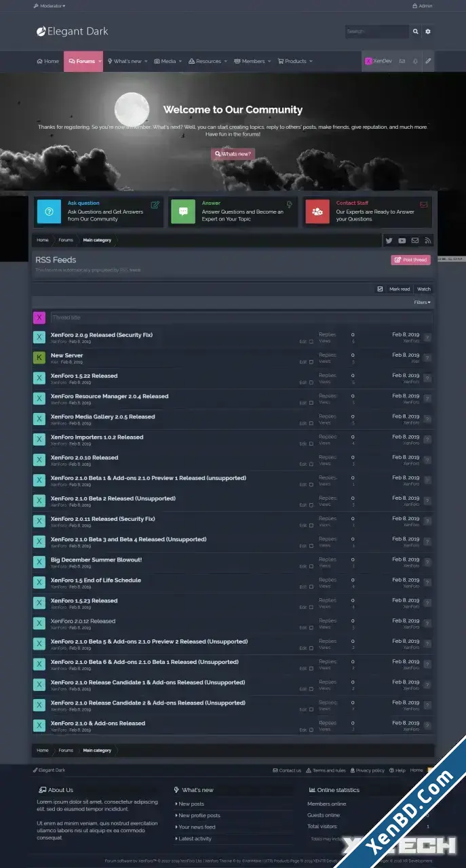Edit link on New Server thread
The width and height of the screenshot is (466, 868).
[x=303, y=362]
